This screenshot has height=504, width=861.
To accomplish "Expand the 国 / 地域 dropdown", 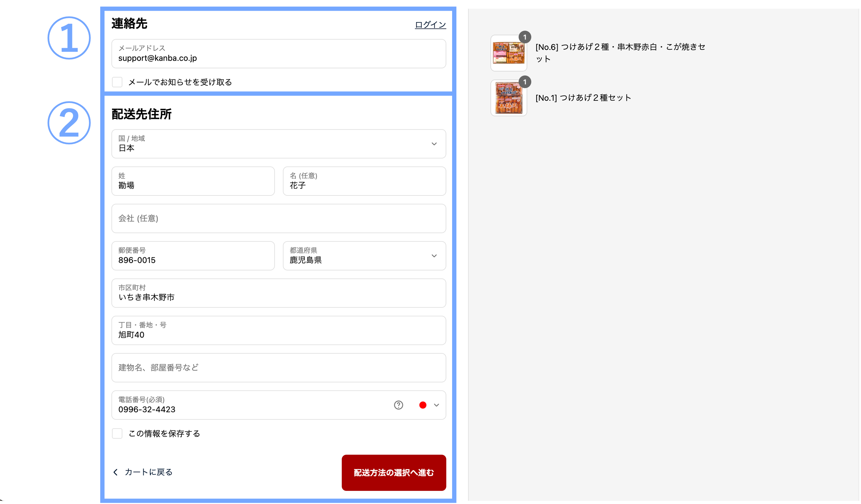I will pos(278,144).
